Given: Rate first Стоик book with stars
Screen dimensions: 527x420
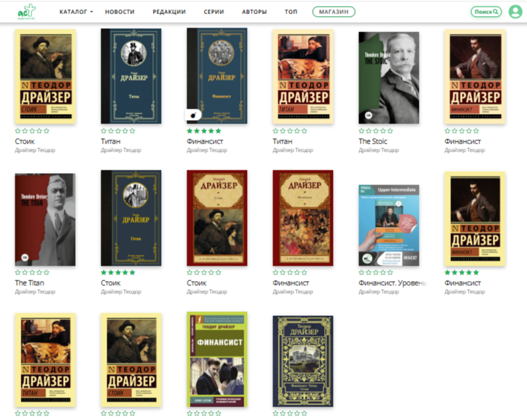Looking at the screenshot, I should [x=32, y=131].
